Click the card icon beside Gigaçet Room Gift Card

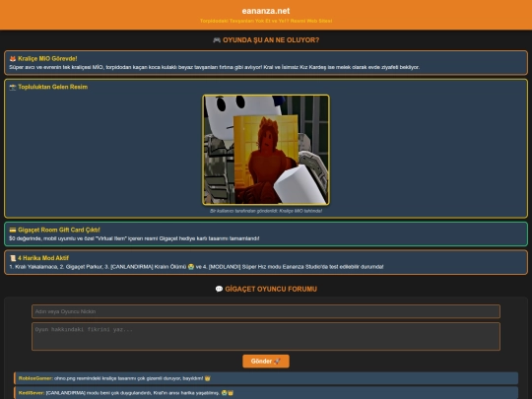[13, 230]
